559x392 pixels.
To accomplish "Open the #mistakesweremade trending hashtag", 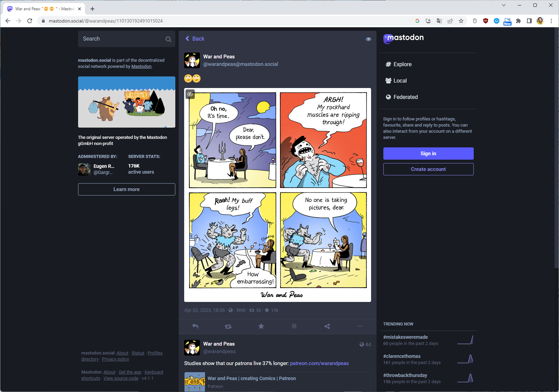I will 406,337.
